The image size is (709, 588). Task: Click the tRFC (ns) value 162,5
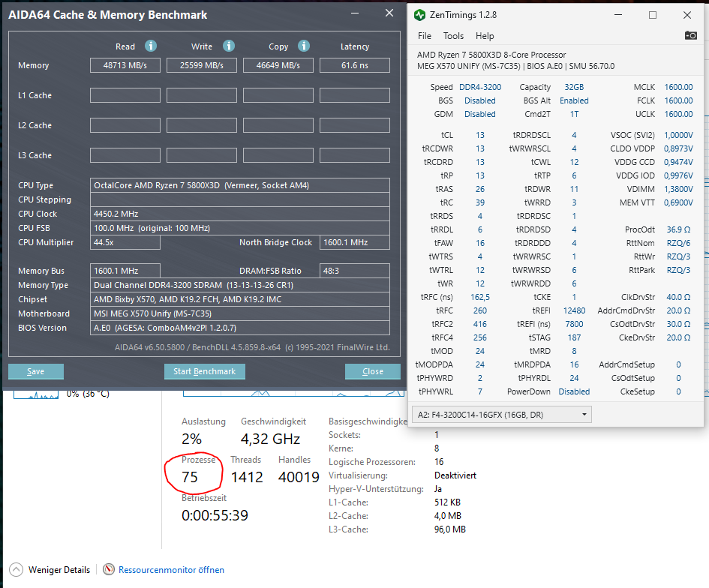pyautogui.click(x=479, y=297)
